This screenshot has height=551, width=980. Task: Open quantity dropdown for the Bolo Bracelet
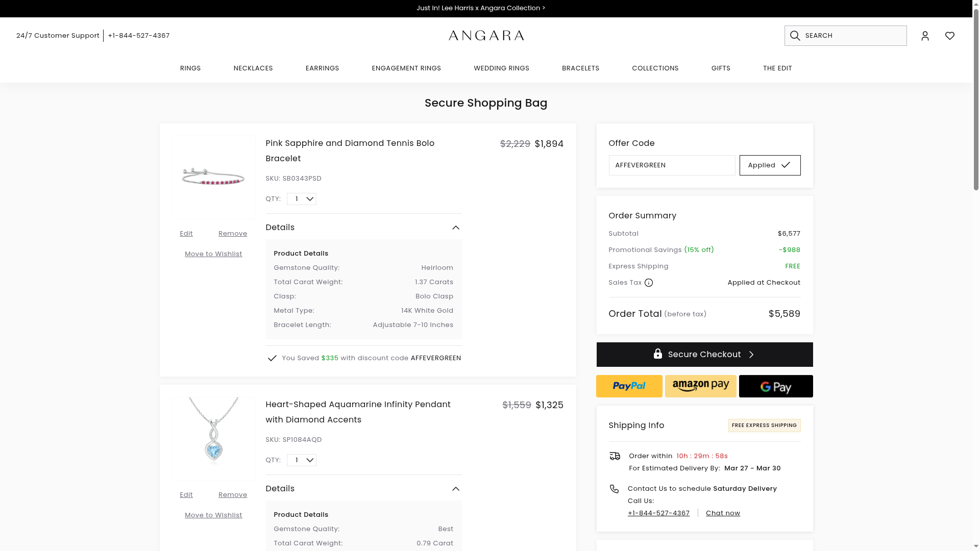[301, 199]
